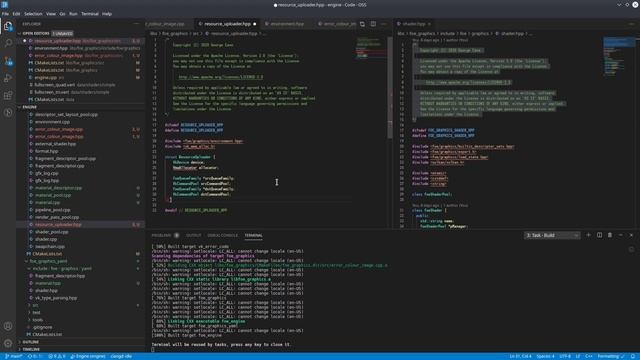Click the left editor minimap

click(x=371, y=48)
